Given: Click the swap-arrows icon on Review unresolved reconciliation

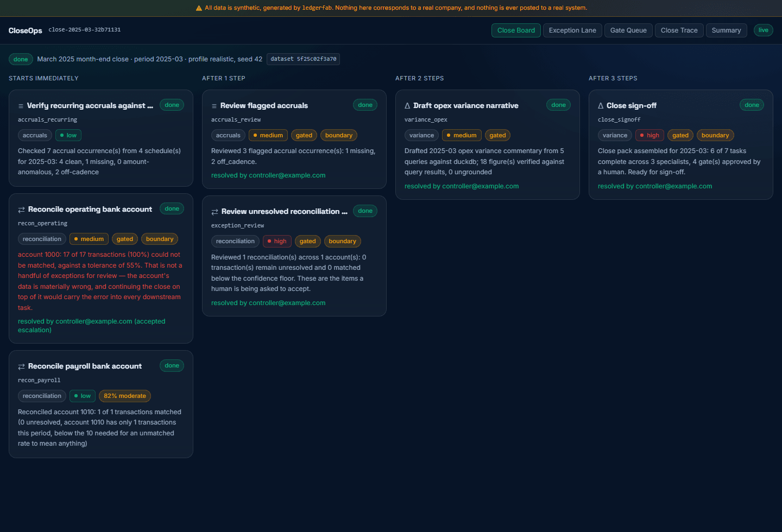Looking at the screenshot, I should [x=215, y=212].
